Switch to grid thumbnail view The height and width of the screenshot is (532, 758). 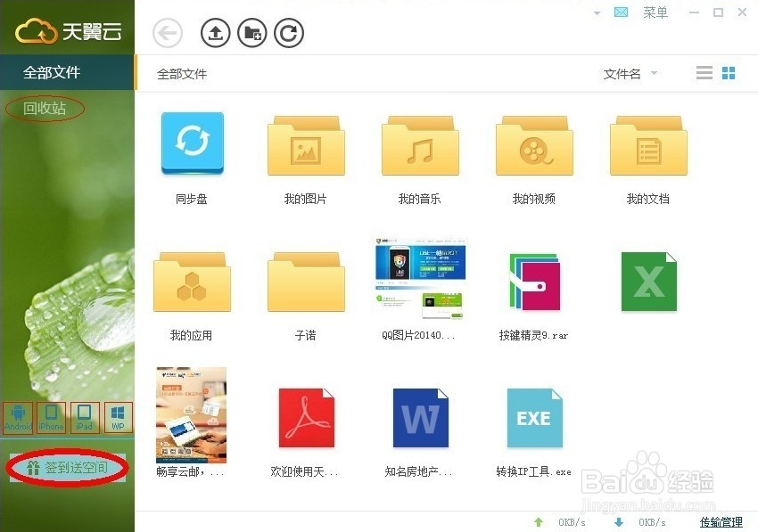click(729, 73)
